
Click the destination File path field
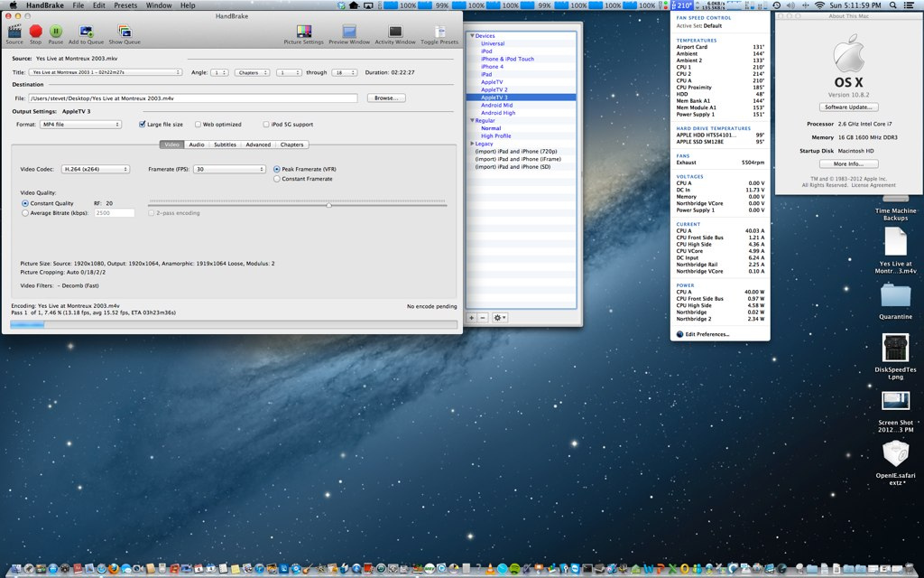tap(193, 98)
